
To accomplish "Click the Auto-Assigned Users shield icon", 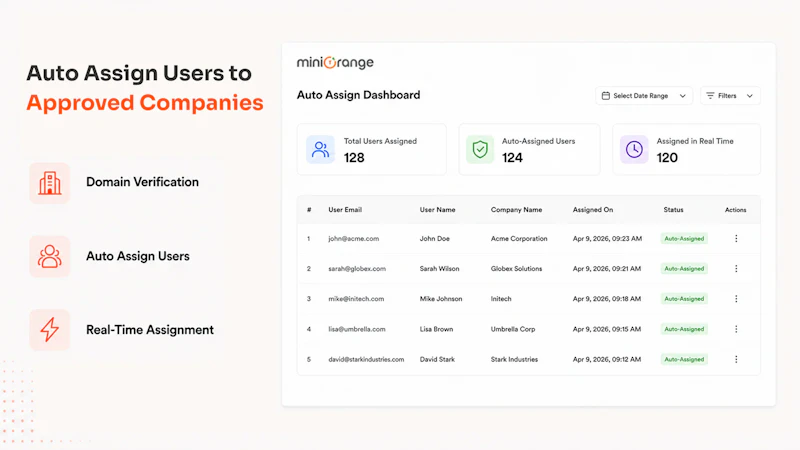I will tap(480, 149).
